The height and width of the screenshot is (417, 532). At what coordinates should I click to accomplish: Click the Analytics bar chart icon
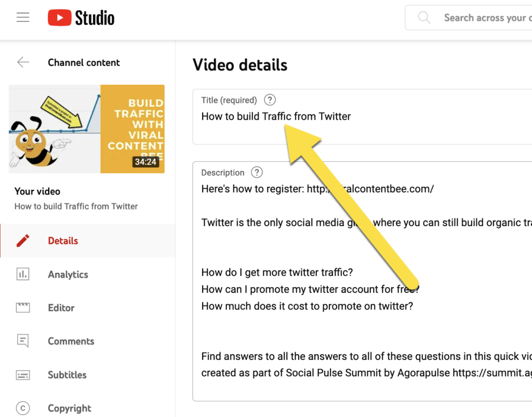(x=23, y=275)
